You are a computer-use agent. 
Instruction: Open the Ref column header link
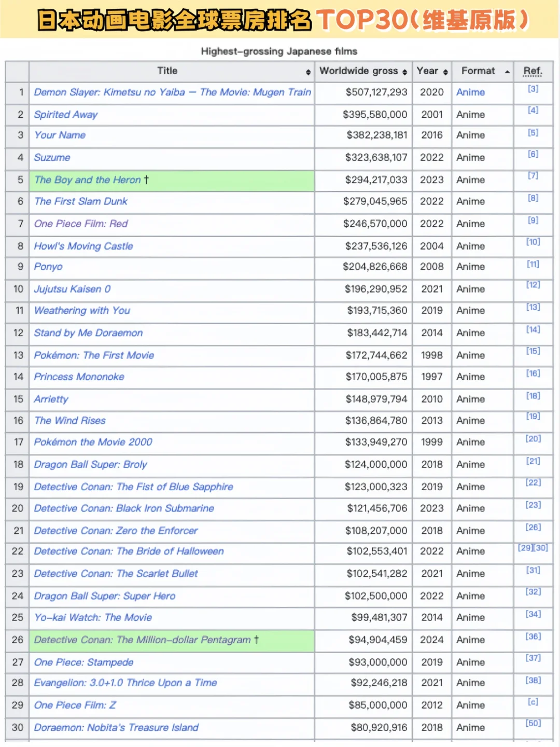coord(533,71)
